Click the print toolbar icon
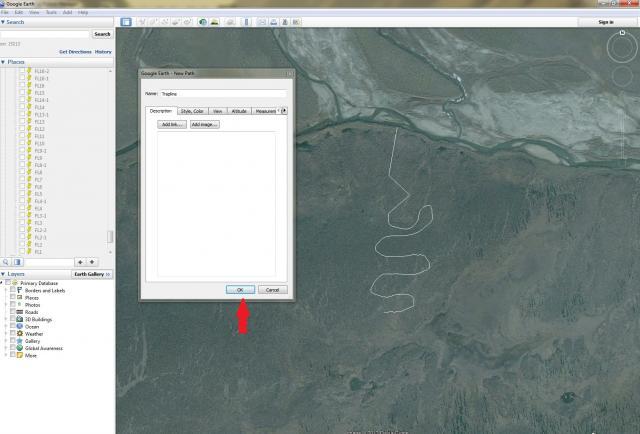Viewport: 640px width, 434px height. pyautogui.click(x=275, y=21)
